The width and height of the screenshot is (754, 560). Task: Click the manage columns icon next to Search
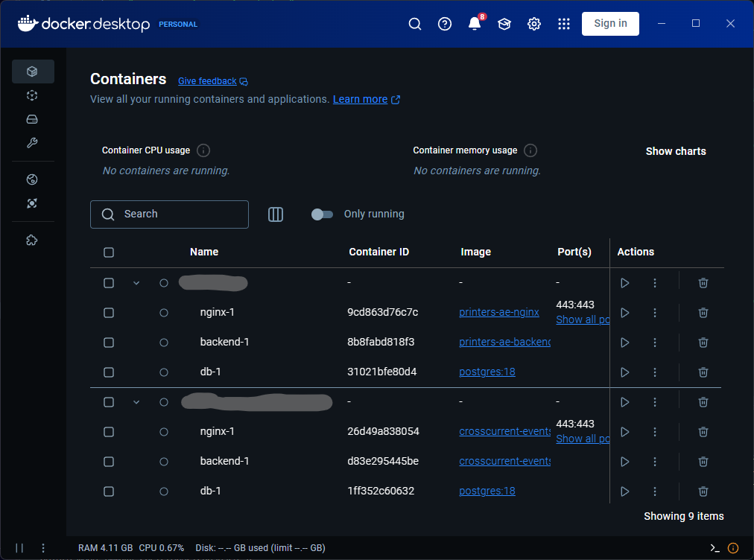276,214
